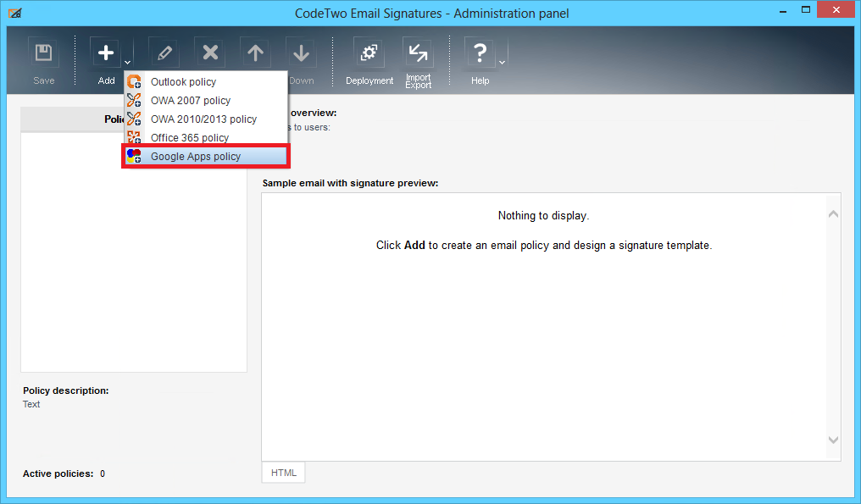
Task: Click the Add plus icon
Action: [105, 53]
